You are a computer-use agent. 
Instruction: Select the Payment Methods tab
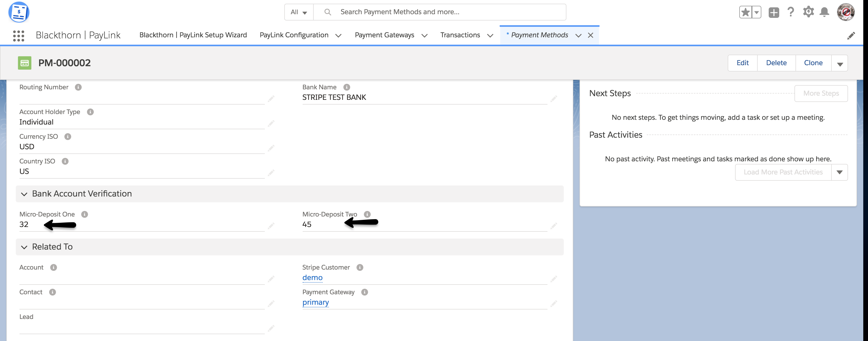(x=539, y=35)
